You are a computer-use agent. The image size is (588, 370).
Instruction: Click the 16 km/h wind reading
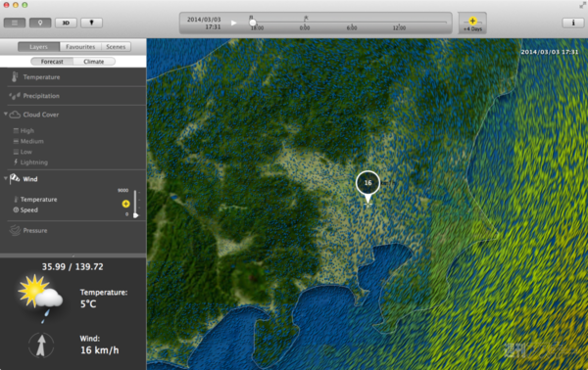coord(99,350)
